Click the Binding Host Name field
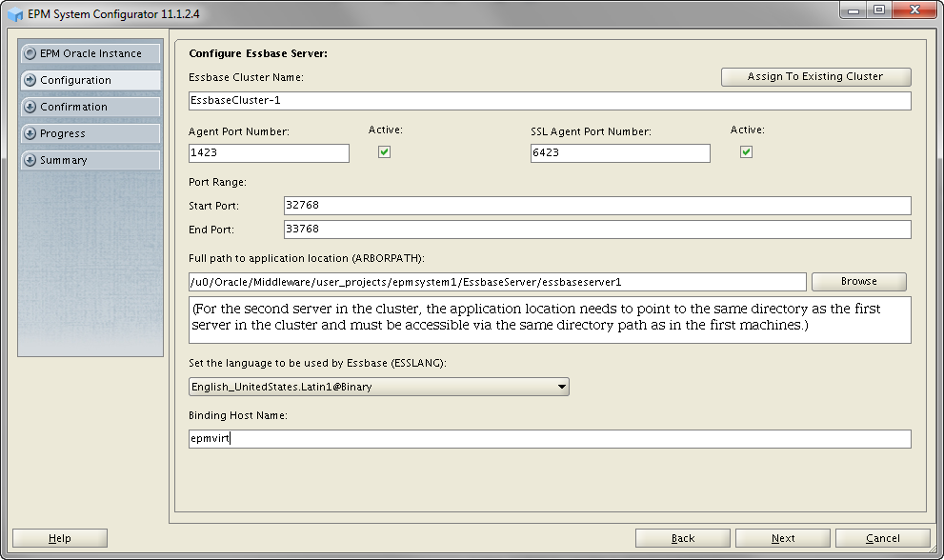Viewport: 944px width, 560px height. [550, 439]
